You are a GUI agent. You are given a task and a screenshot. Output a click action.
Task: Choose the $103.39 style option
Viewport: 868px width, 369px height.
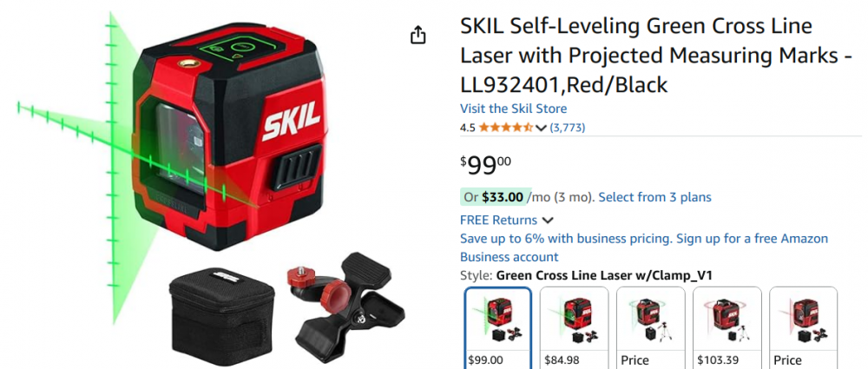pos(727,327)
